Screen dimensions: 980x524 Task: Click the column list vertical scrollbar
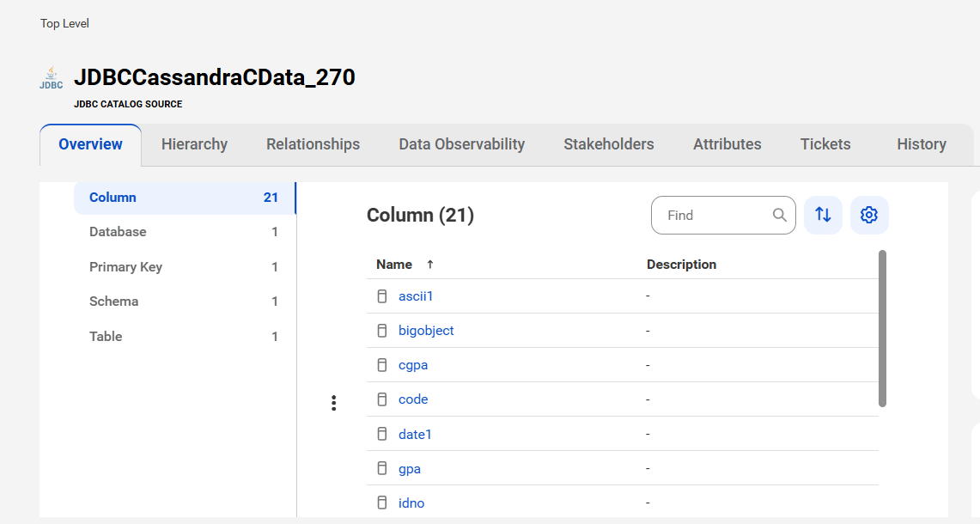pos(882,328)
